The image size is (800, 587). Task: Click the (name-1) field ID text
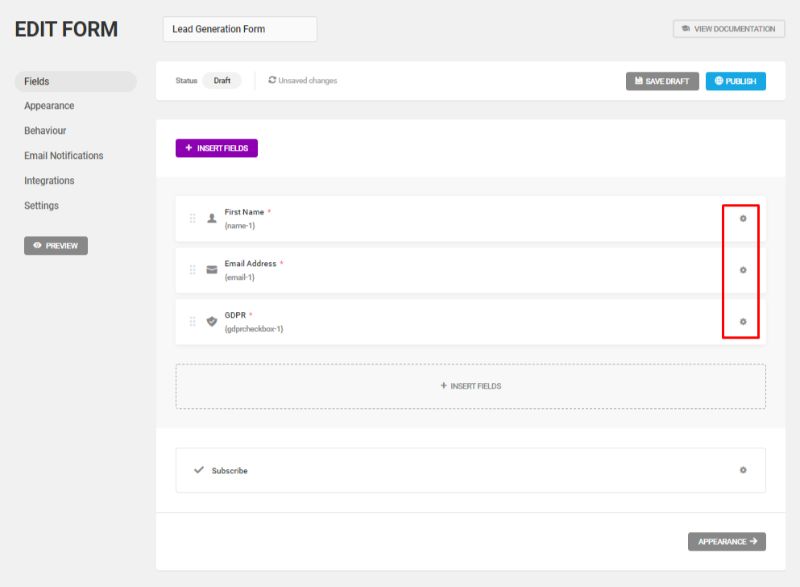(240, 225)
